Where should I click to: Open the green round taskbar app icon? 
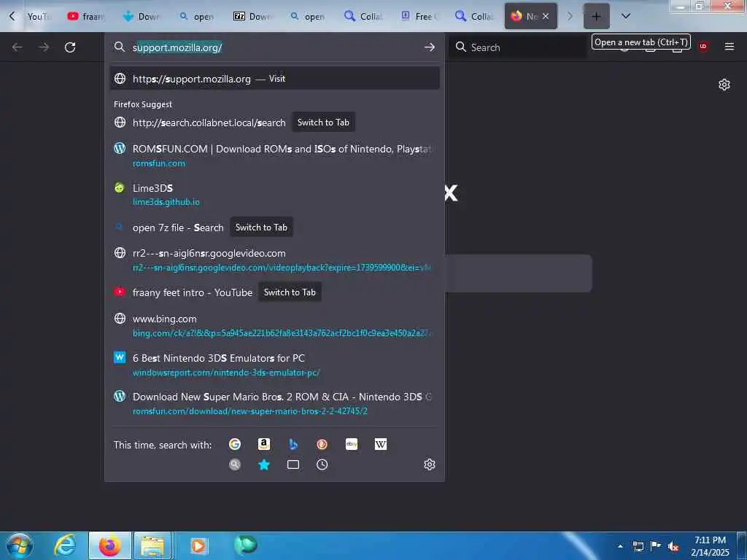[245, 545]
